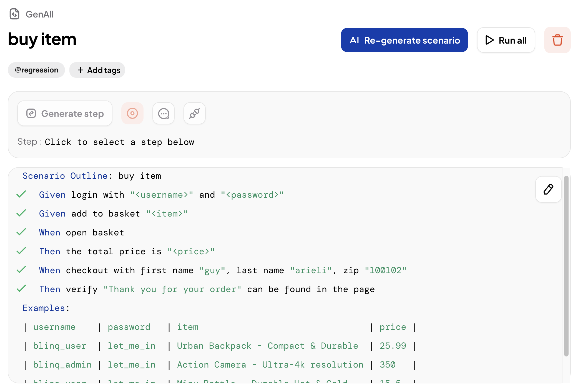Click green checkmark beside verify step
The height and width of the screenshot is (392, 578).
21,288
